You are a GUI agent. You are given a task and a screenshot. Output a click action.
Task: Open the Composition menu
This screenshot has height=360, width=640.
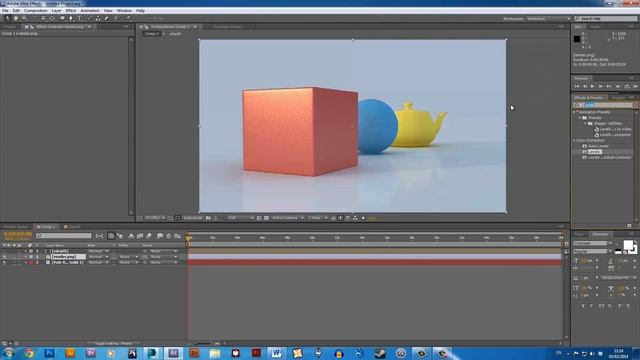click(36, 11)
